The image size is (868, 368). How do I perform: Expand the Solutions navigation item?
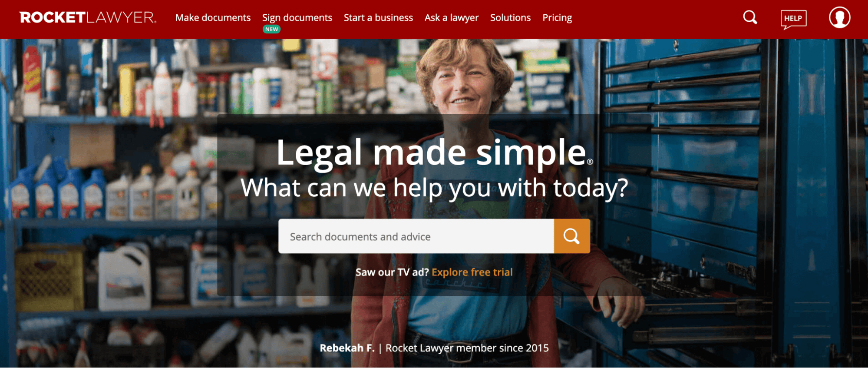(x=510, y=18)
